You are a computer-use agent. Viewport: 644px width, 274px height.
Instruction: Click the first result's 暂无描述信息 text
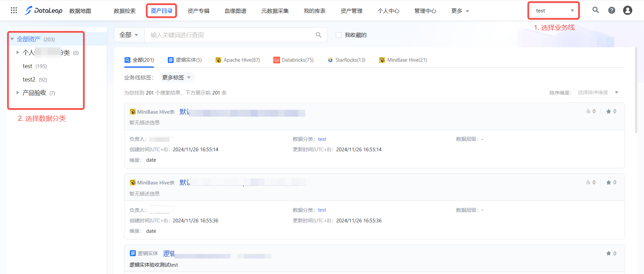pyautogui.click(x=145, y=123)
